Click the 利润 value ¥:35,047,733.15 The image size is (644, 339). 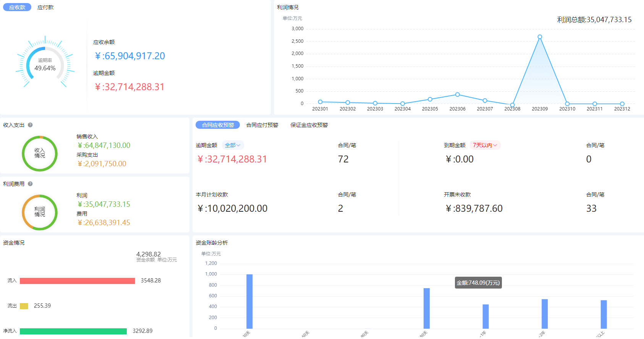pos(104,204)
